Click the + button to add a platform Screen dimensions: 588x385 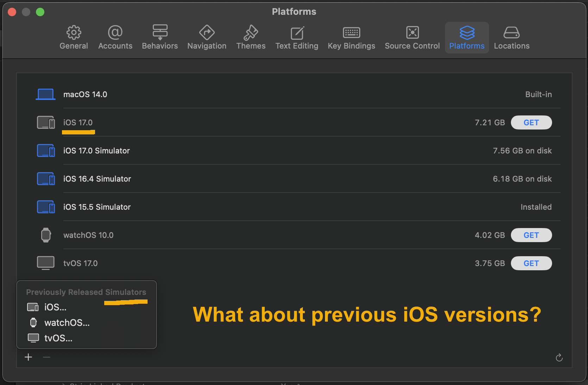pos(28,357)
